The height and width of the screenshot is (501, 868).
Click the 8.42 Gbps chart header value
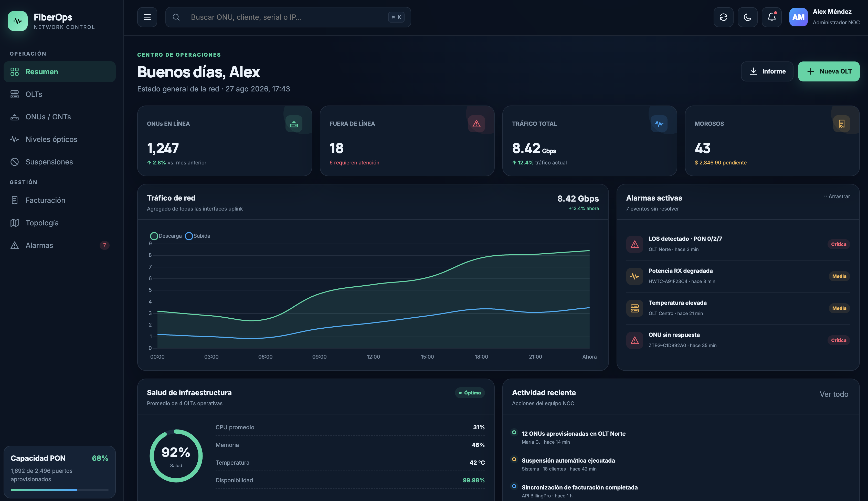[578, 199]
